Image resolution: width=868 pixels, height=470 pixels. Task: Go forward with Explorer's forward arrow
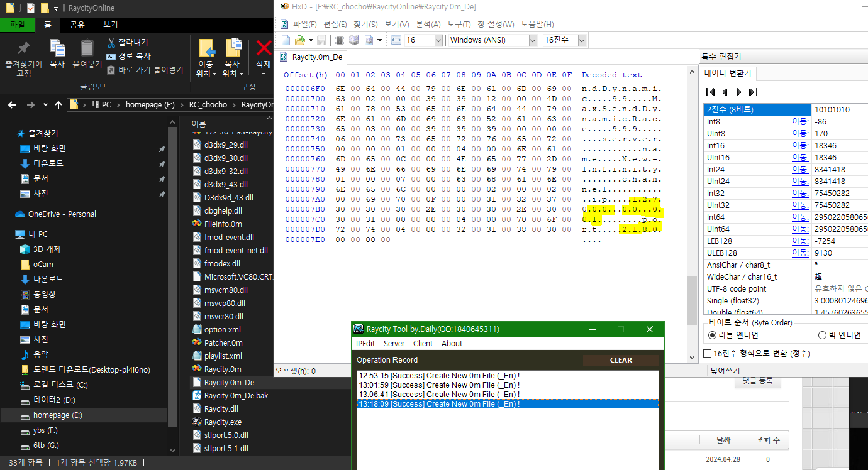(x=30, y=104)
